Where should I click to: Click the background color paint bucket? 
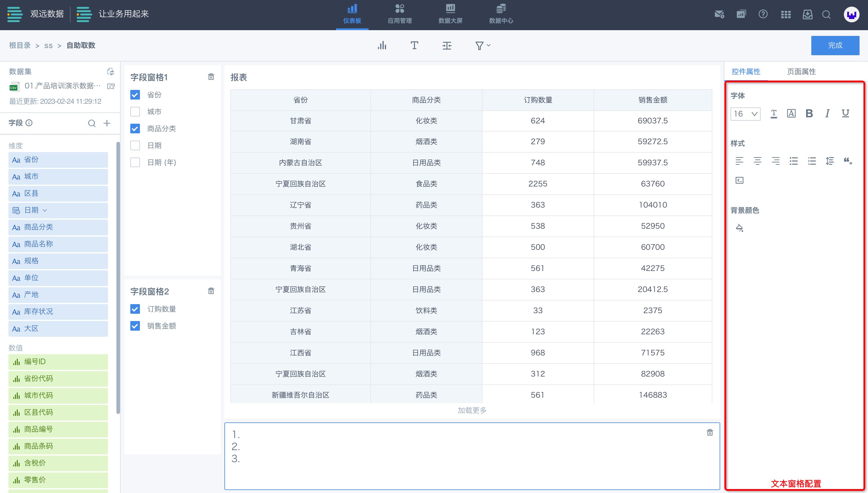click(740, 228)
